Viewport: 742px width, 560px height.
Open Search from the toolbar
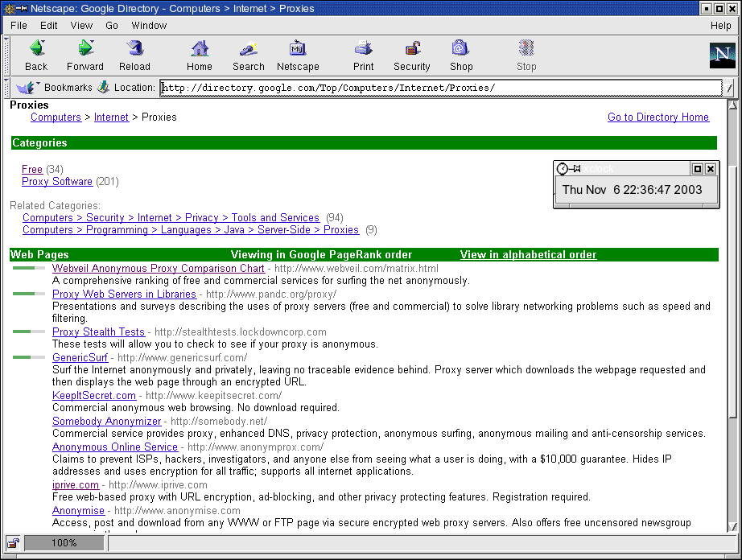pos(249,48)
